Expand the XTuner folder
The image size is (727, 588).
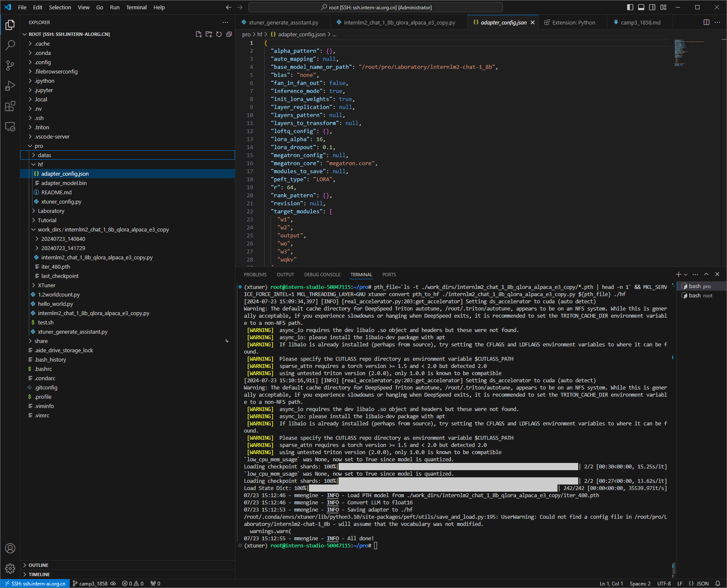(128, 285)
